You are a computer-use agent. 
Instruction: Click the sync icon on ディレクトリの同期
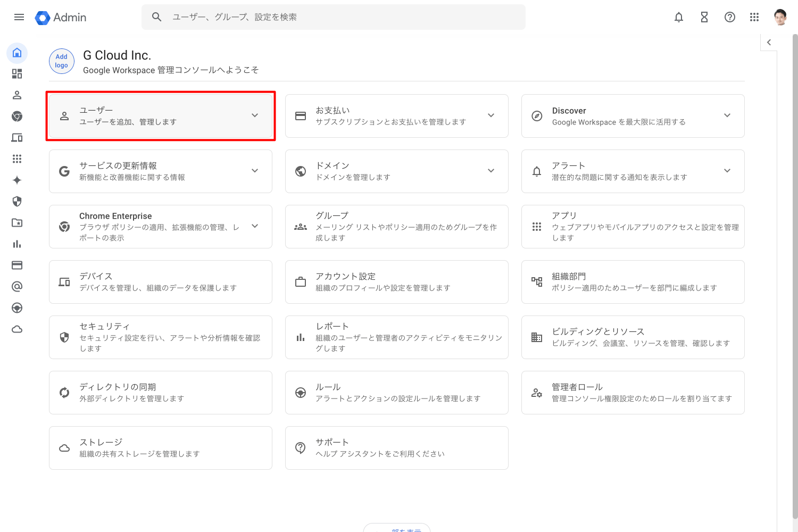coord(64,393)
